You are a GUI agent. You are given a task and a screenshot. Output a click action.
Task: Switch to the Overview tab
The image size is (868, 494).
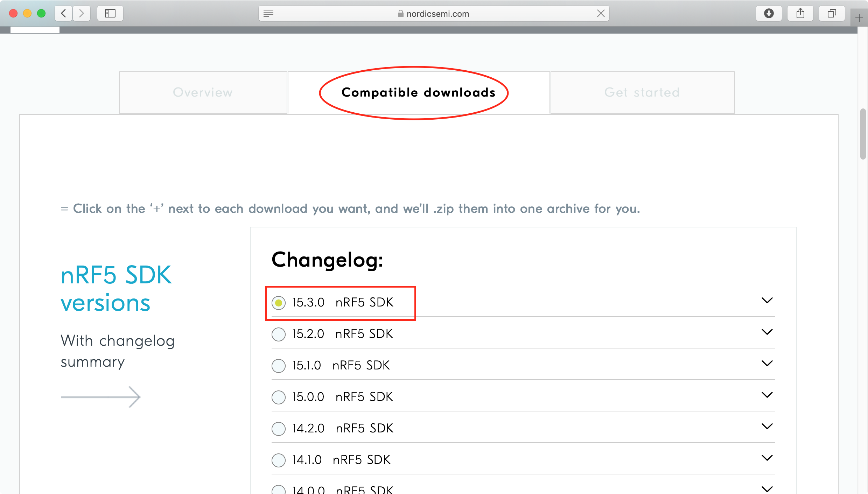(x=203, y=92)
